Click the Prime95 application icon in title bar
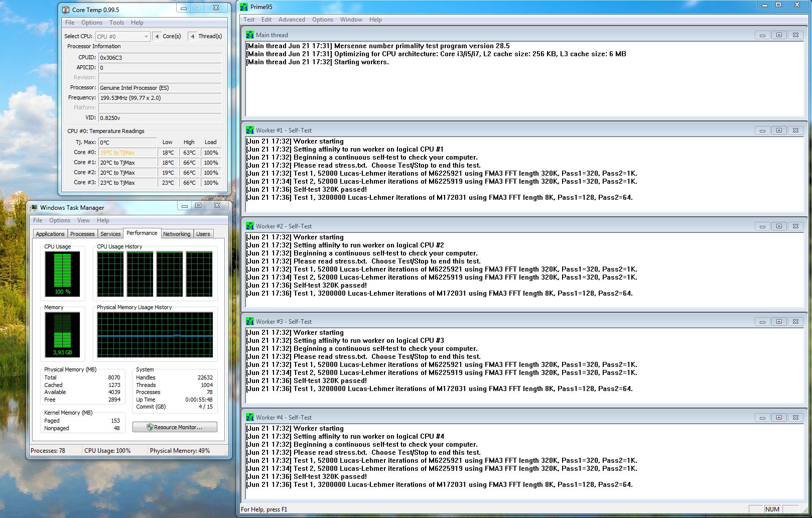This screenshot has width=812, height=518. [244, 7]
